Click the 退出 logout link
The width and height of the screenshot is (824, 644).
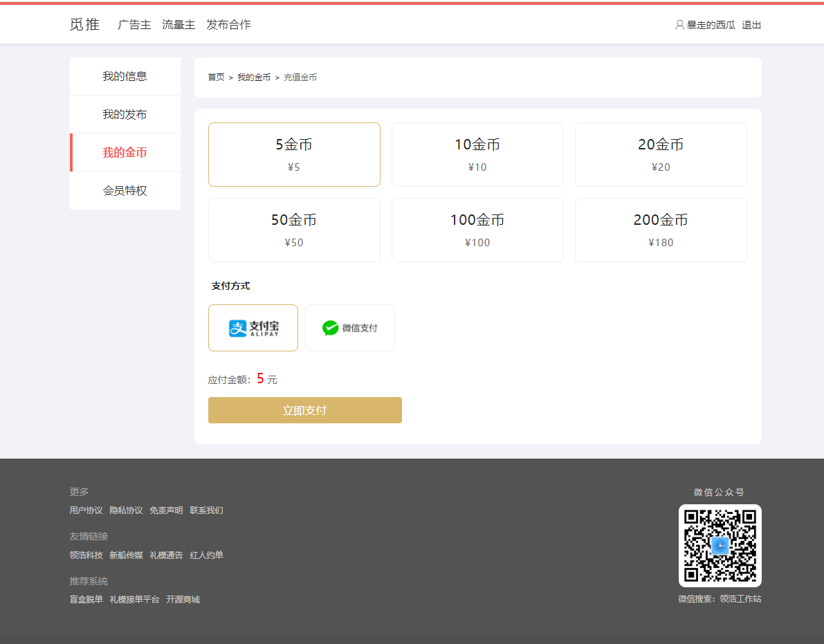pyautogui.click(x=751, y=25)
